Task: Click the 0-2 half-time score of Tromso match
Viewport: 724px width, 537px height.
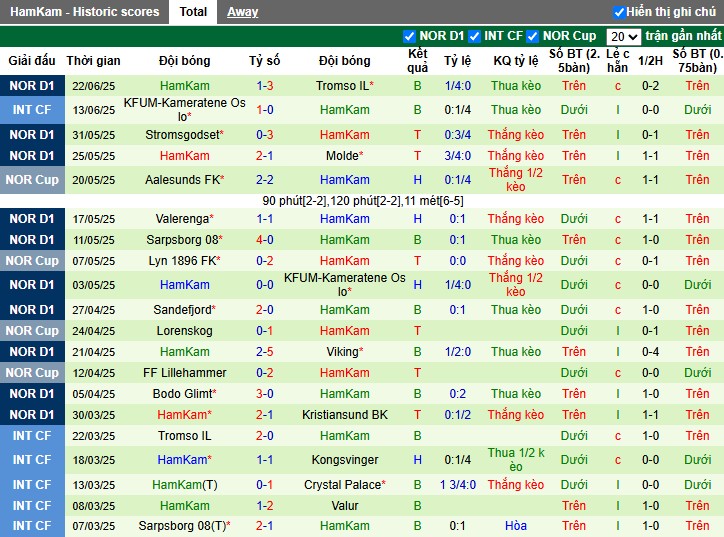Action: 650,86
